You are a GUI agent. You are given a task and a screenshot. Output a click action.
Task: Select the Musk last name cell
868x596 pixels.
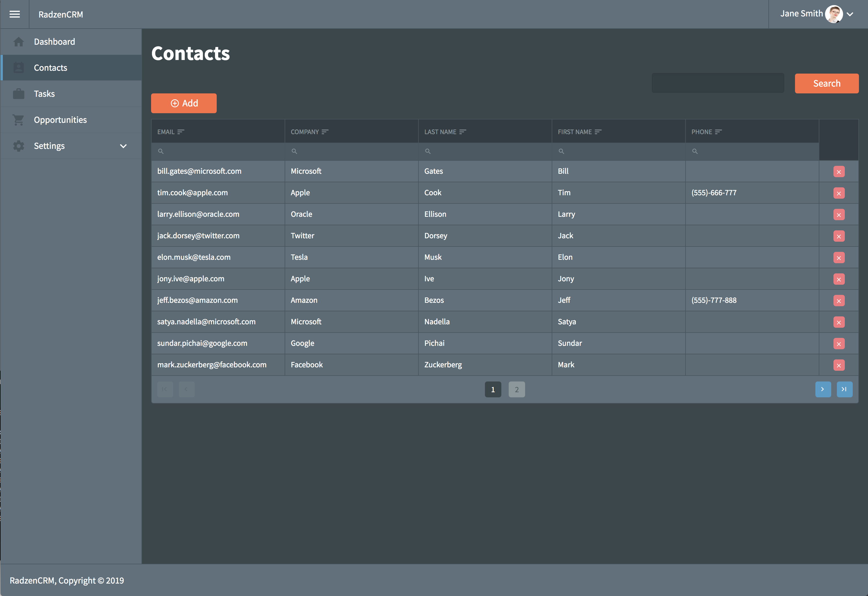(485, 258)
